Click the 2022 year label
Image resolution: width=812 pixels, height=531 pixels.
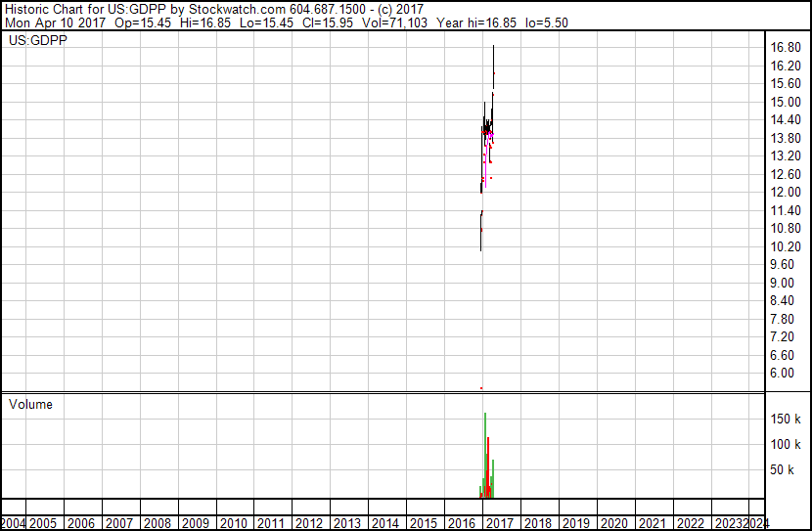tap(691, 523)
